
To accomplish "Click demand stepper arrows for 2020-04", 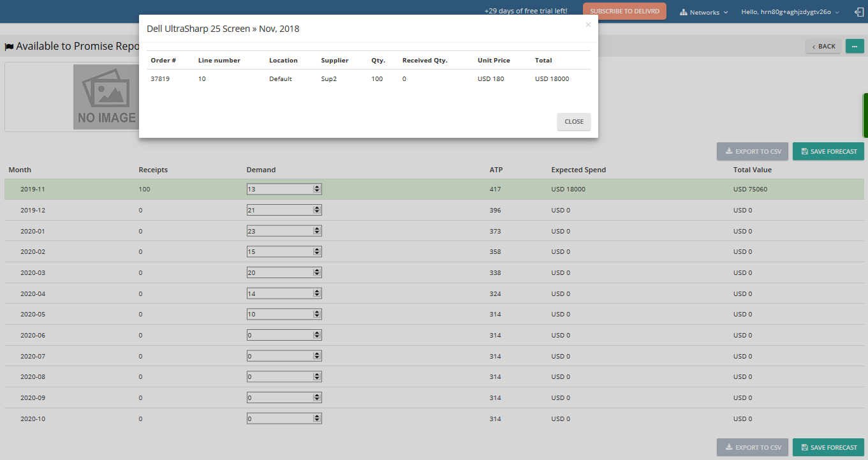I will (317, 293).
